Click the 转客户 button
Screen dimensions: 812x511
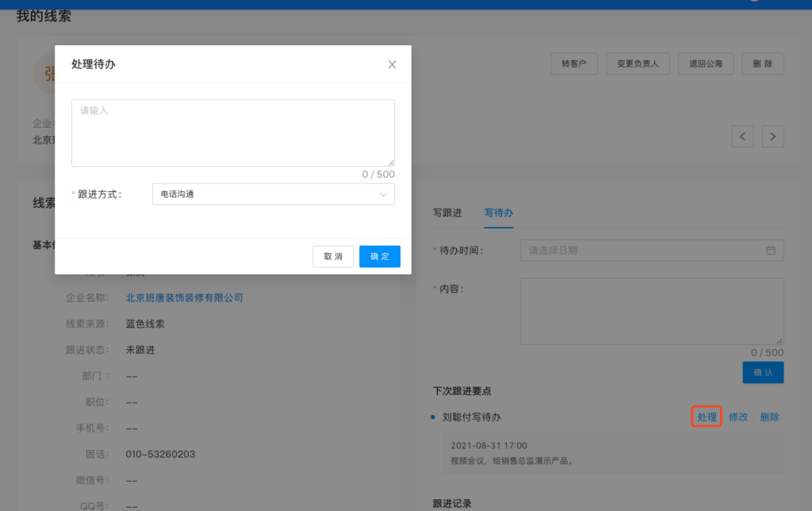pyautogui.click(x=573, y=63)
